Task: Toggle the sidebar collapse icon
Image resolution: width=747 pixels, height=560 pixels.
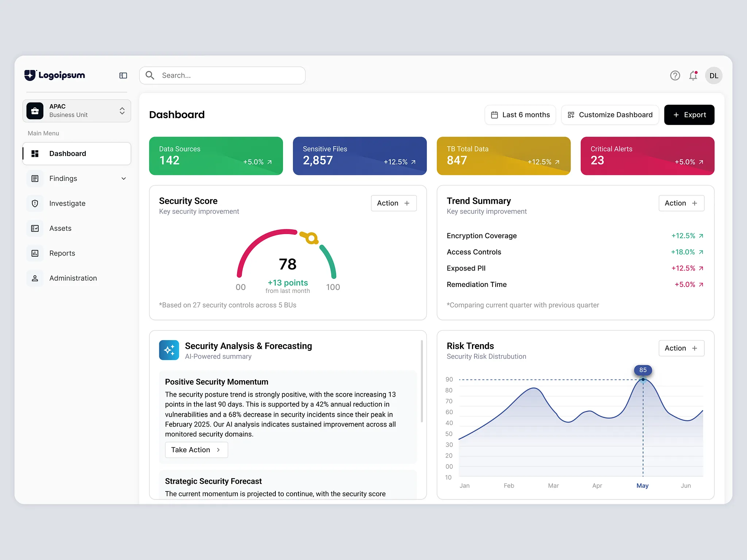Action: [x=123, y=75]
